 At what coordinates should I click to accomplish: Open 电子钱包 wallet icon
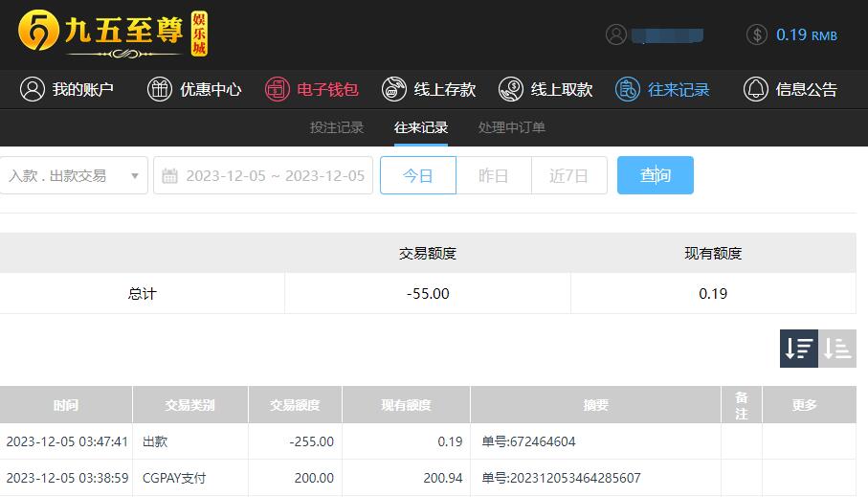click(x=277, y=89)
